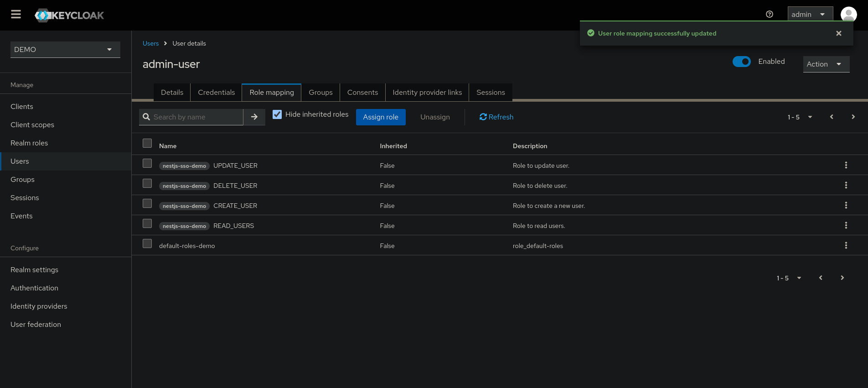Open the Consents tab
The image size is (868, 388).
click(x=362, y=92)
